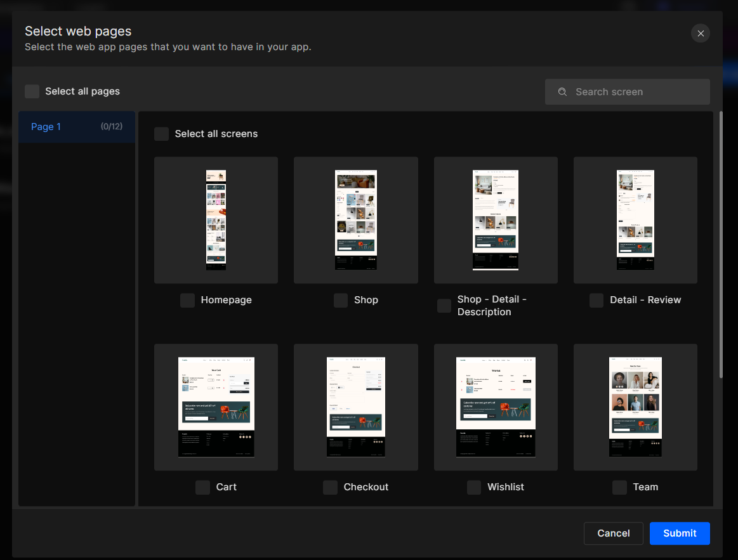Viewport: 738px width, 560px height.
Task: Select the Shop - Detail - Description checkbox
Action: point(444,306)
